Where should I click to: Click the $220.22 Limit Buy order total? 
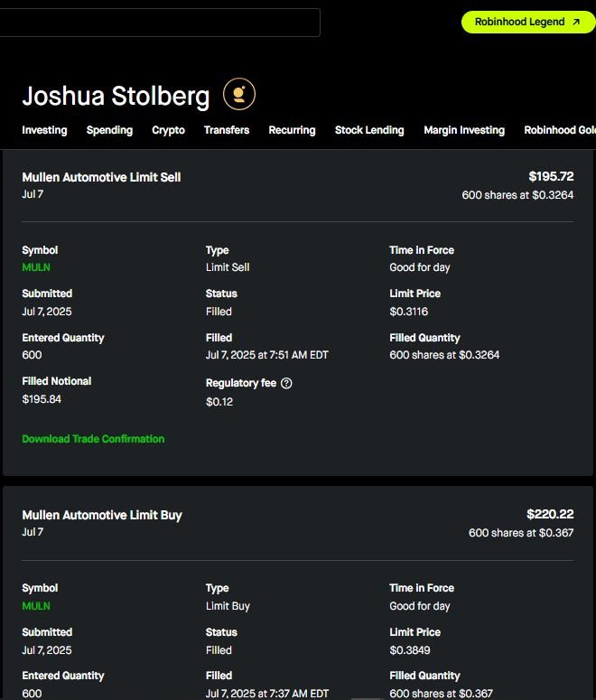(x=550, y=515)
